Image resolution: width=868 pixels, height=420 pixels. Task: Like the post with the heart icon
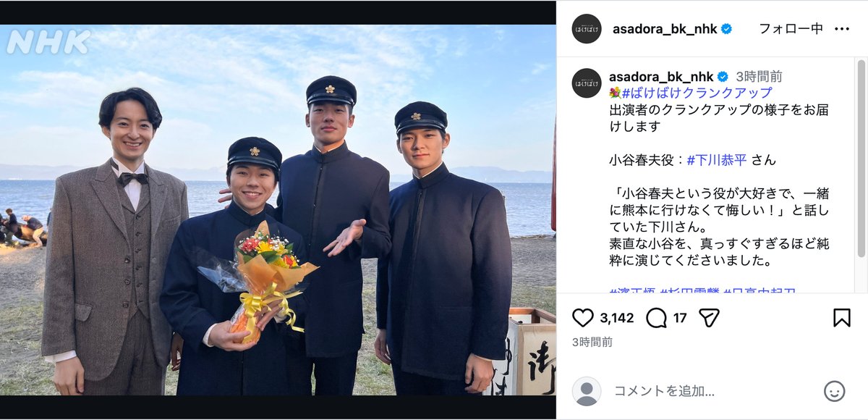click(x=582, y=318)
